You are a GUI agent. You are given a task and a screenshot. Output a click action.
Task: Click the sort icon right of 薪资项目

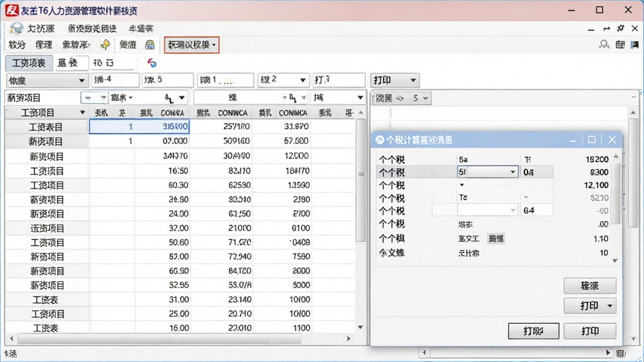(x=169, y=97)
